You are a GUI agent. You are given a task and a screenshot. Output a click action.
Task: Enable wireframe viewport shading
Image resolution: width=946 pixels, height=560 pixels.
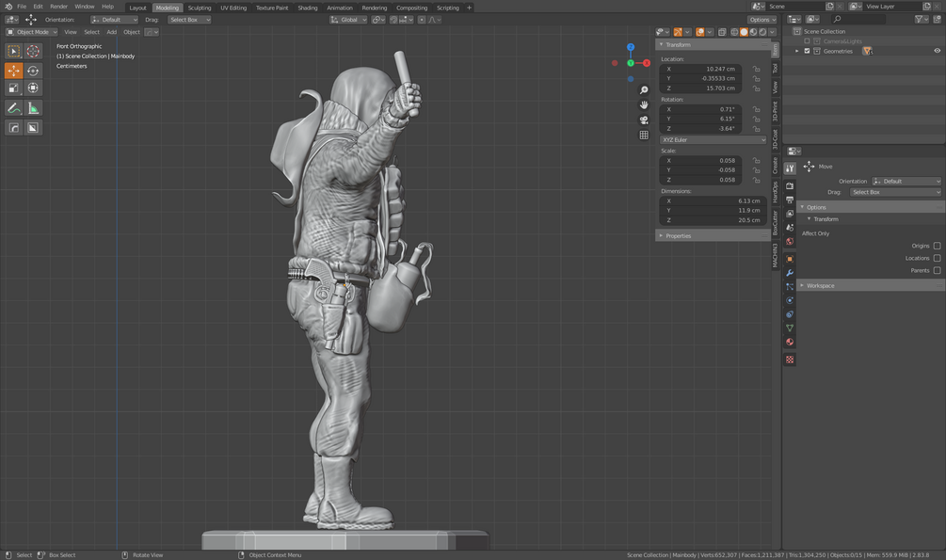tap(734, 32)
